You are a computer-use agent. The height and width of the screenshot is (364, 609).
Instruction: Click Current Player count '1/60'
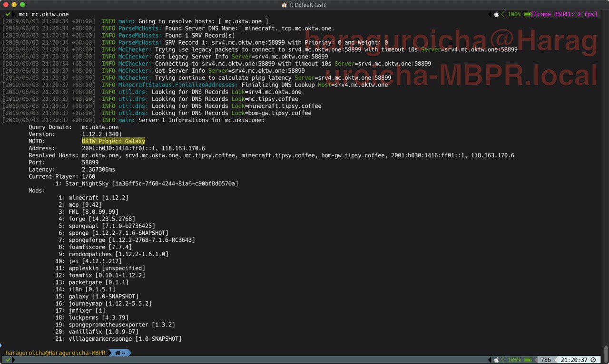(x=88, y=177)
